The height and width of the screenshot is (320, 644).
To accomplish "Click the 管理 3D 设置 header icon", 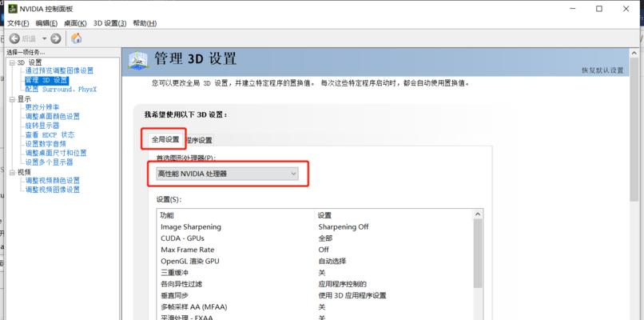I will click(x=138, y=60).
